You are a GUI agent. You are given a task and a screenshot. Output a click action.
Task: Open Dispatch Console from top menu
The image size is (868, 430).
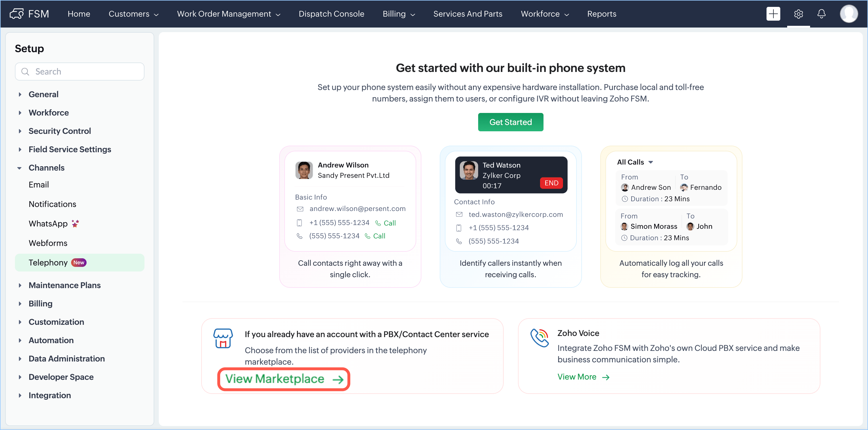[x=331, y=14]
